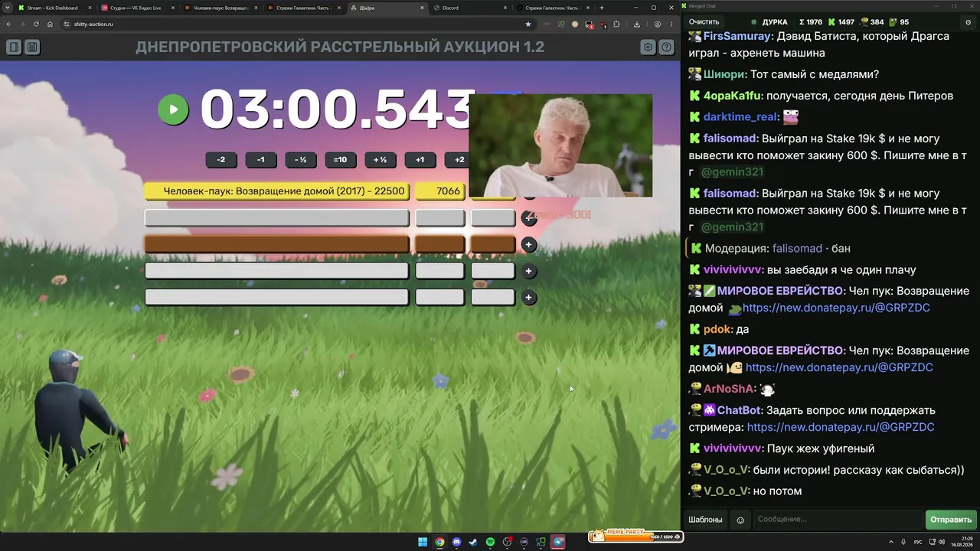Bookmark this page with the star icon
The image size is (980, 551).
tap(528, 24)
